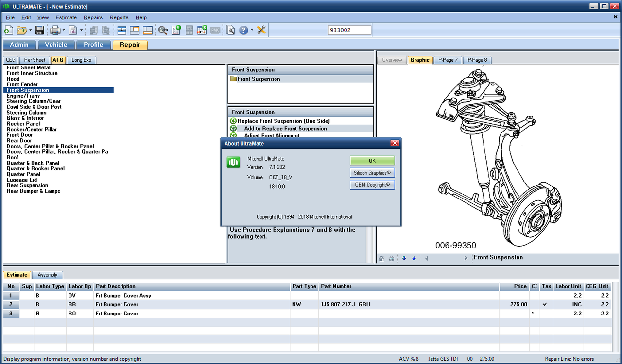622x364 pixels.
Task: Create a new estimate from the toolbar
Action: point(8,30)
